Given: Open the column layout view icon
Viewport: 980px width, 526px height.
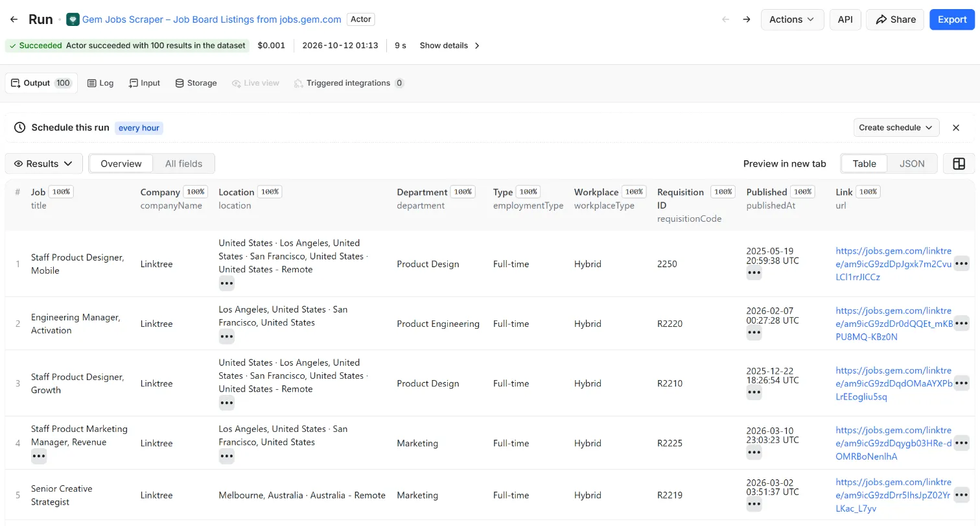Looking at the screenshot, I should (959, 164).
